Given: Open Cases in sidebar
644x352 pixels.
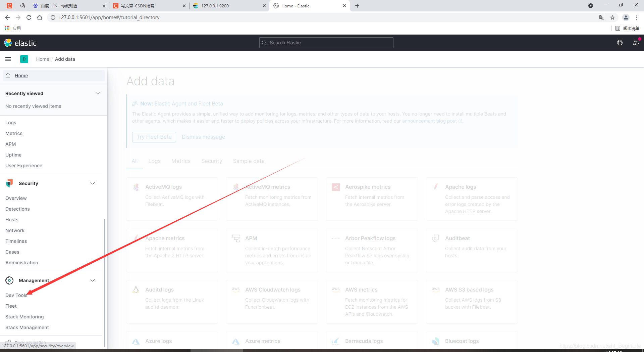Looking at the screenshot, I should (x=12, y=252).
